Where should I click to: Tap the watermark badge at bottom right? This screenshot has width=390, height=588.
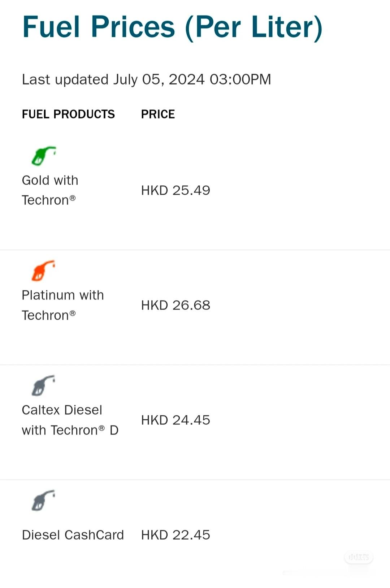click(x=359, y=557)
